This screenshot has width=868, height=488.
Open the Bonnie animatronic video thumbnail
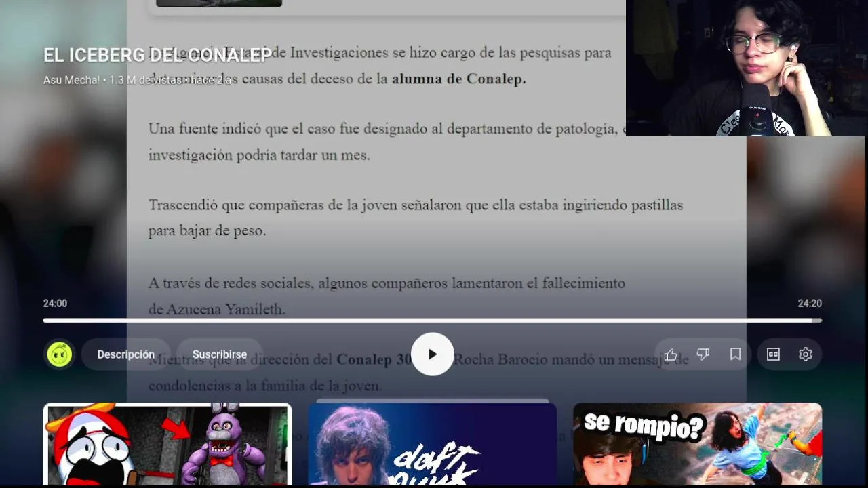click(167, 445)
